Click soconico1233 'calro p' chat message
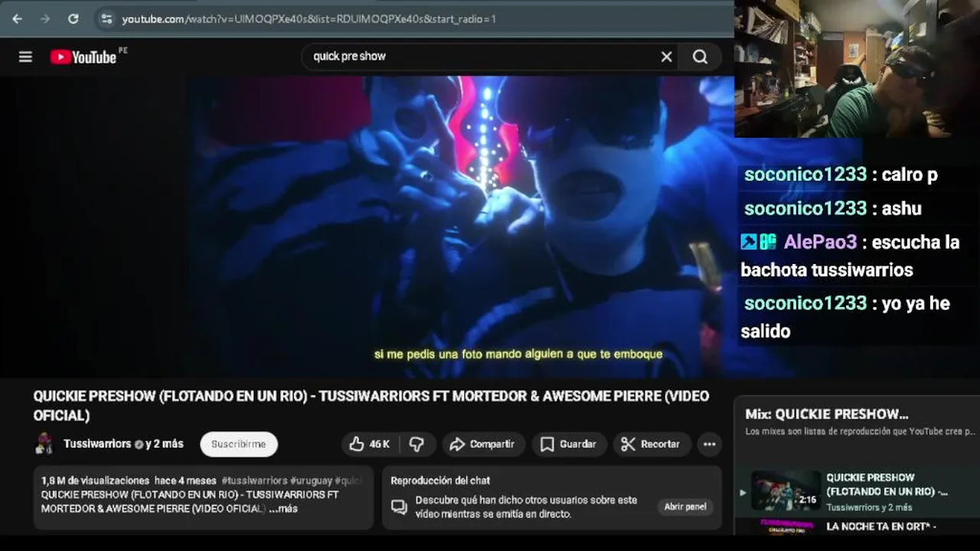 [841, 174]
